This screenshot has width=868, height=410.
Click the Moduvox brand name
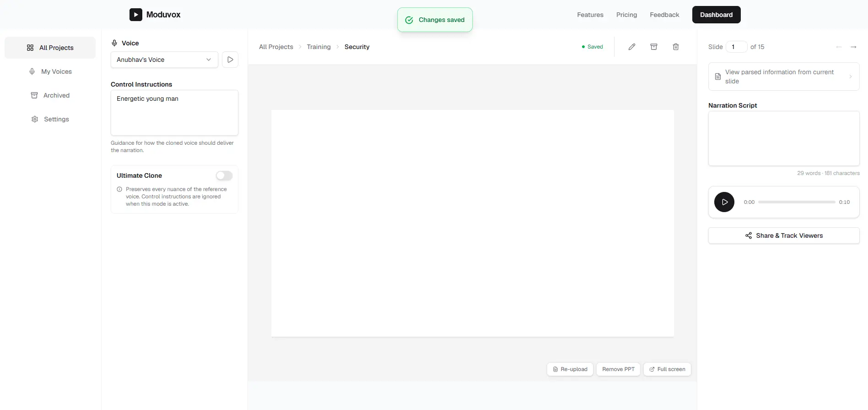coord(163,15)
